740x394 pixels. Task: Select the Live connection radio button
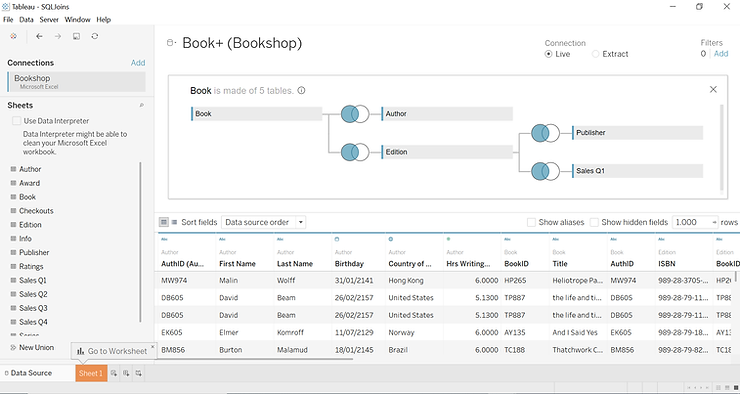pos(548,54)
